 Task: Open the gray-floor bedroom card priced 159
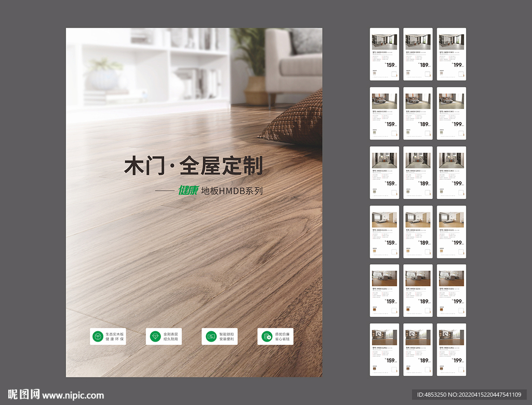click(384, 113)
